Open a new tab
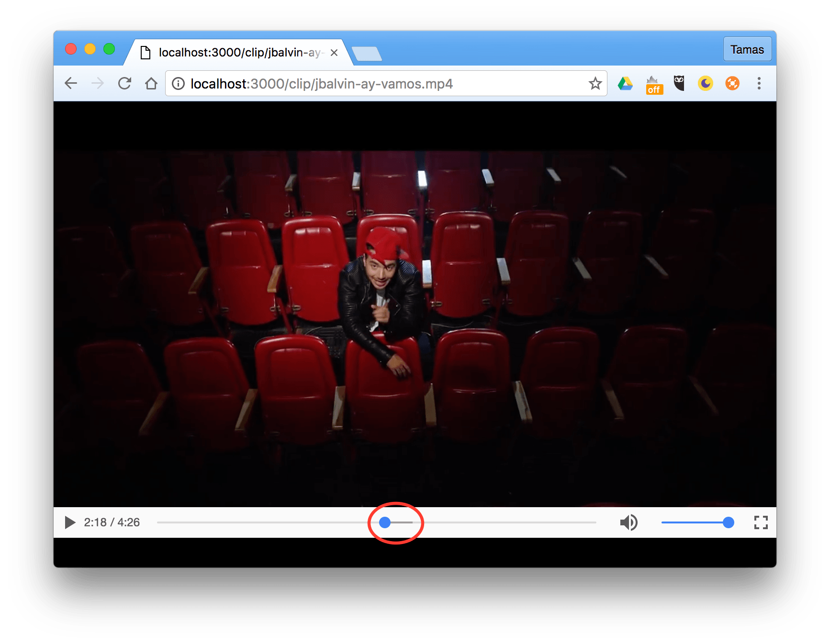 click(x=367, y=54)
